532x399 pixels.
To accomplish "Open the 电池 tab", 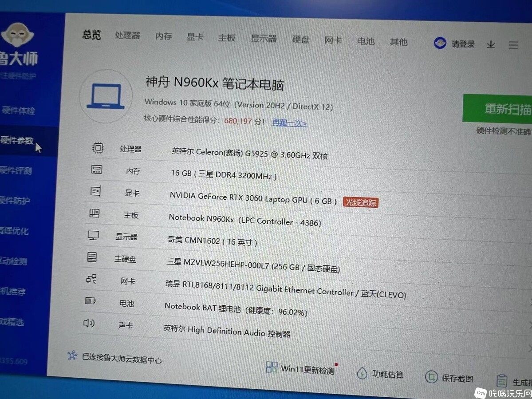I will click(x=366, y=41).
